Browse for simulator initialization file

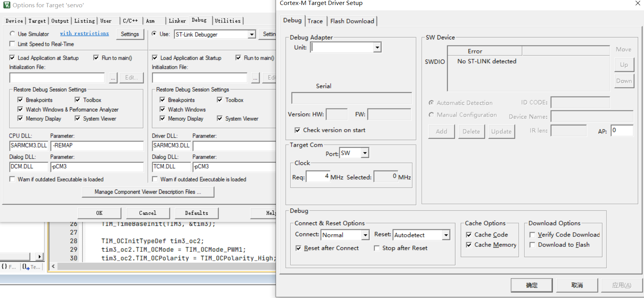[x=113, y=78]
